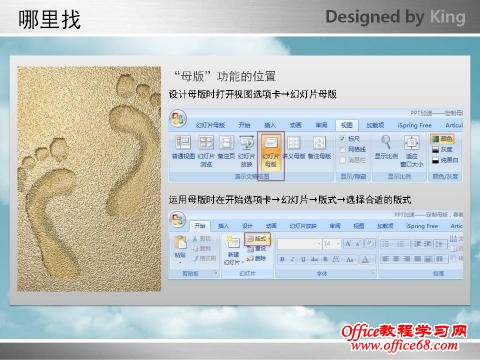Toggle the 标尺 ruler checkbox

(x=342, y=138)
